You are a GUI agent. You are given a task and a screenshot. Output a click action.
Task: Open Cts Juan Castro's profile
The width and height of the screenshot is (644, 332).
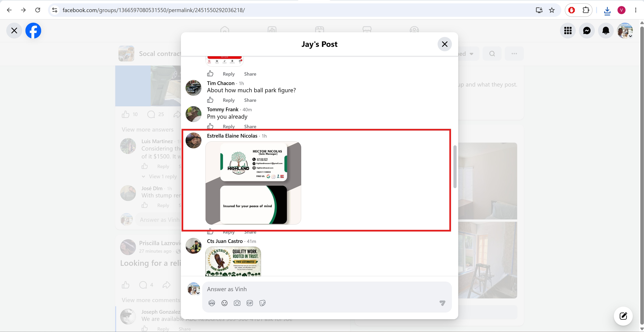click(225, 241)
